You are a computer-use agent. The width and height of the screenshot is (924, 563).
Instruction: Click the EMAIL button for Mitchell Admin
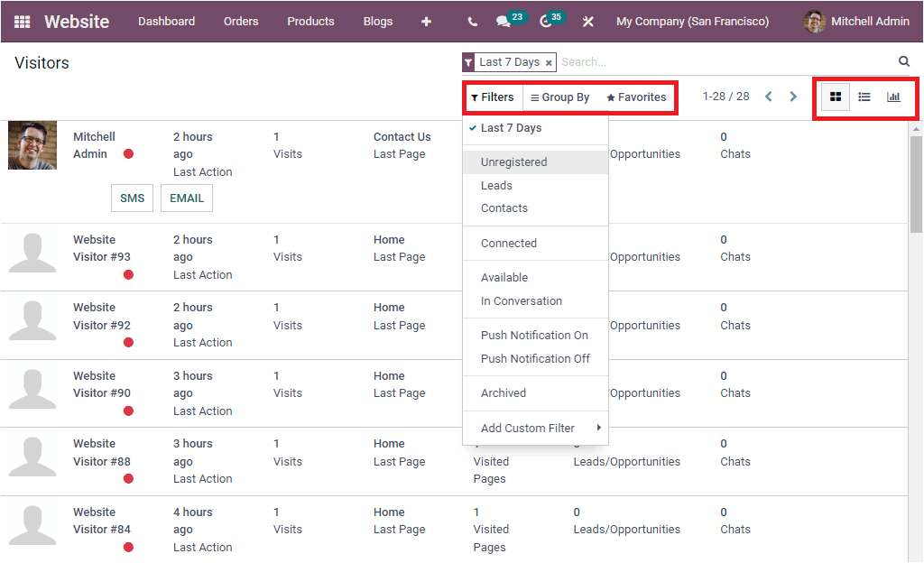pyautogui.click(x=186, y=198)
